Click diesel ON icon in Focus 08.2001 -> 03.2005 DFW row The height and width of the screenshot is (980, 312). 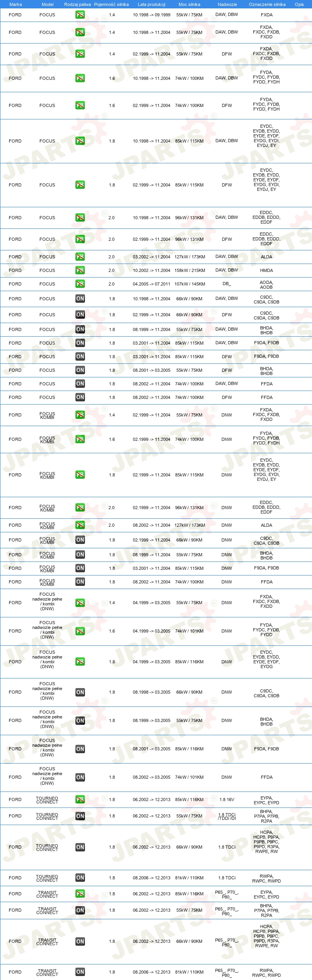(x=80, y=370)
